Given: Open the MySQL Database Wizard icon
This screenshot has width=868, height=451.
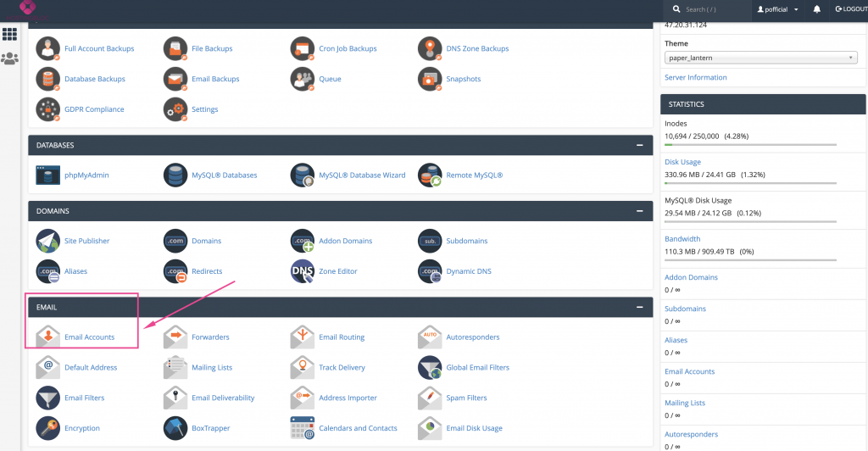Looking at the screenshot, I should (x=303, y=175).
